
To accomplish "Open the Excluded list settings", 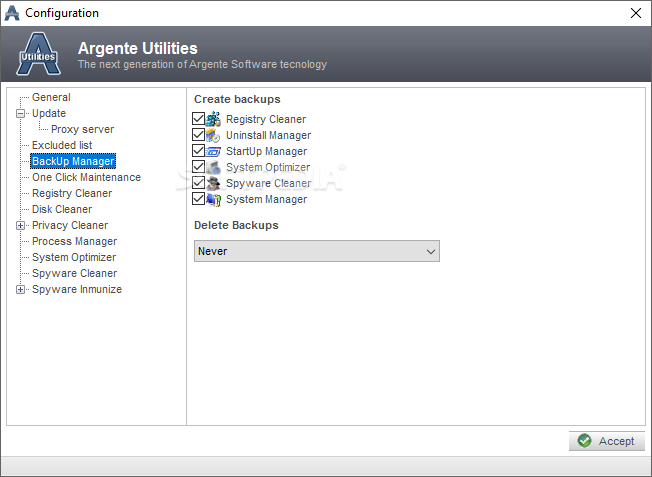I will coord(62,145).
